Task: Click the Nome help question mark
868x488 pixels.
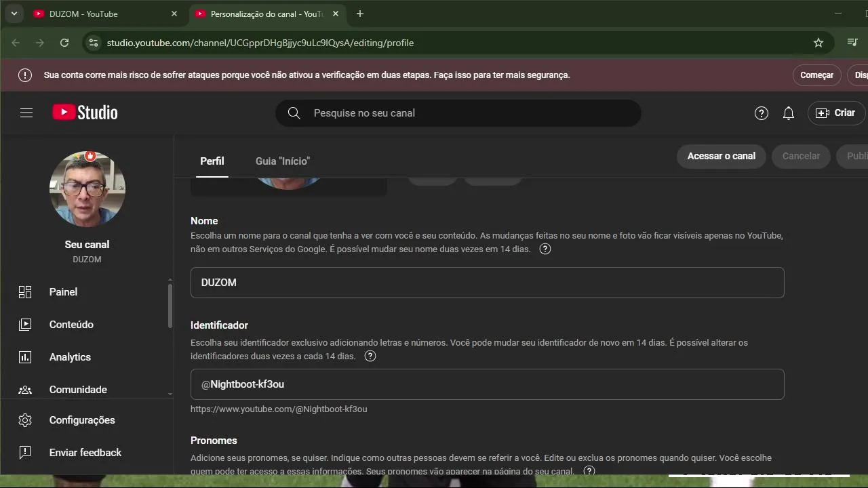Action: point(545,249)
